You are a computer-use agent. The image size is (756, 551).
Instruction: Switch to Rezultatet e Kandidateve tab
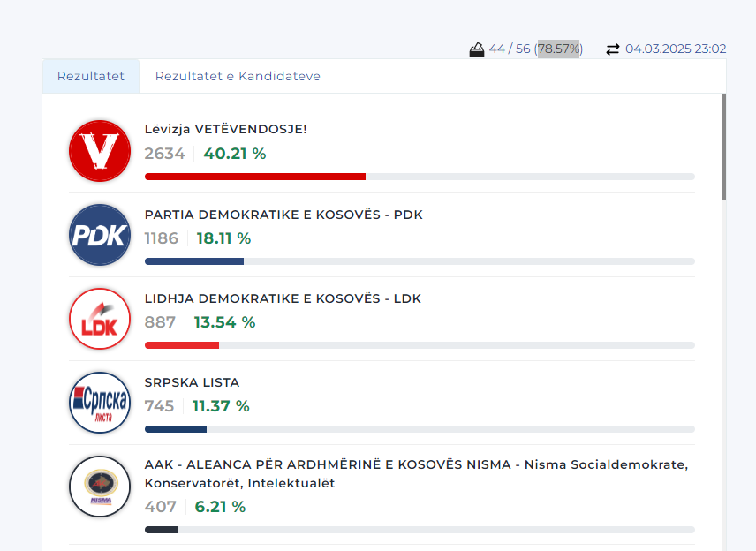[x=238, y=76]
